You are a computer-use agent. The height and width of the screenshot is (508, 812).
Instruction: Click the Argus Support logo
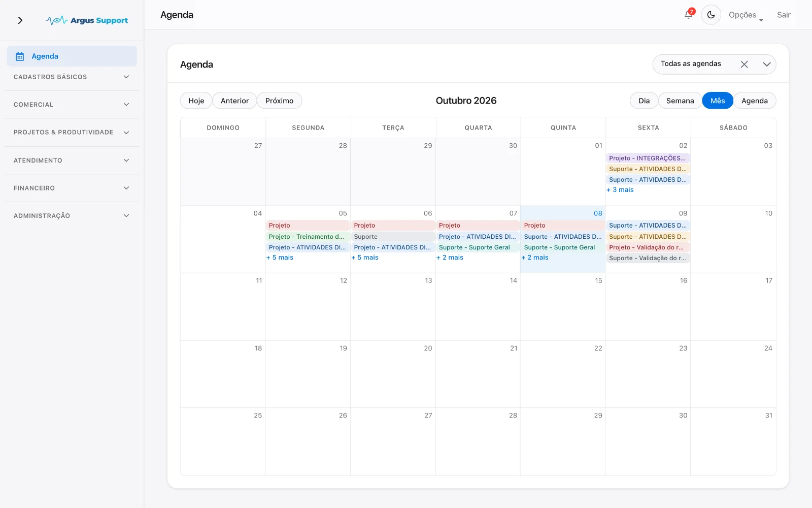click(87, 20)
